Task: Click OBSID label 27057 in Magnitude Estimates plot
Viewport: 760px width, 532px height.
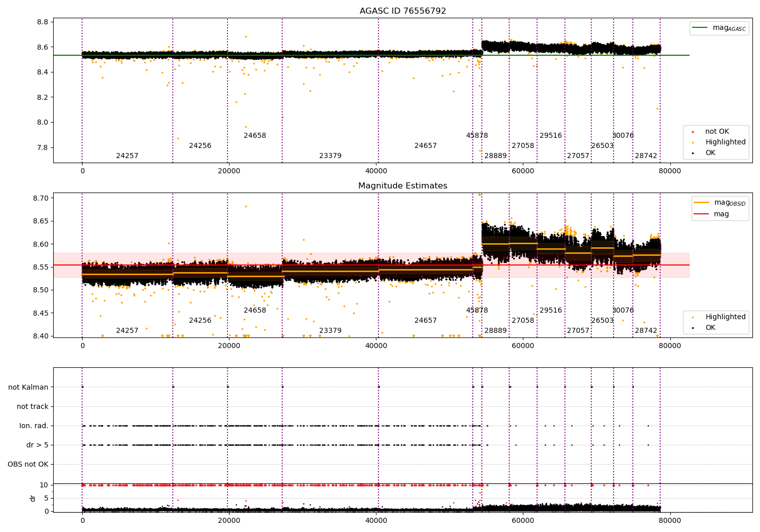Action: tap(578, 331)
